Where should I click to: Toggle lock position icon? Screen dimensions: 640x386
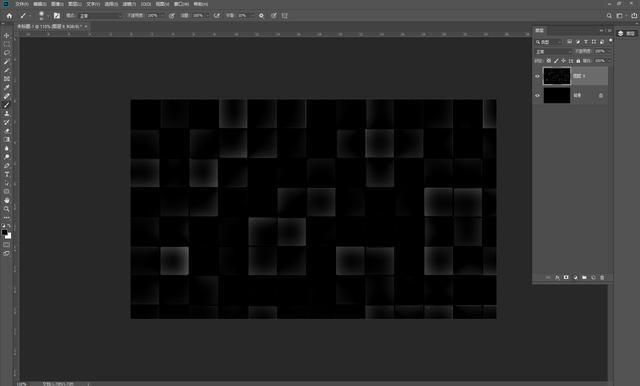pyautogui.click(x=563, y=61)
